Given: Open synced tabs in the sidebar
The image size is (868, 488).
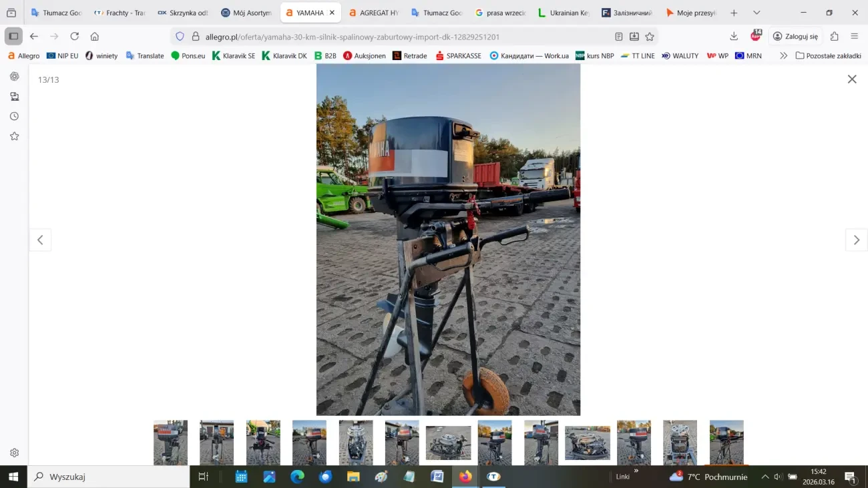Looking at the screenshot, I should [14, 97].
